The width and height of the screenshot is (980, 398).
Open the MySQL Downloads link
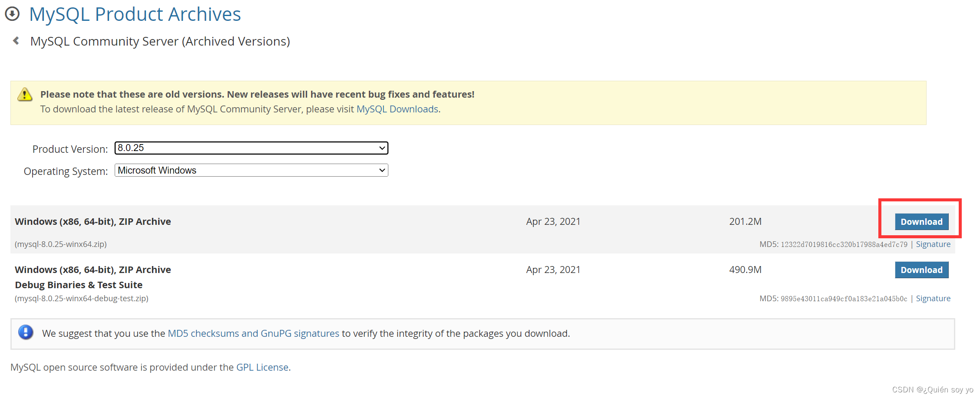point(397,109)
